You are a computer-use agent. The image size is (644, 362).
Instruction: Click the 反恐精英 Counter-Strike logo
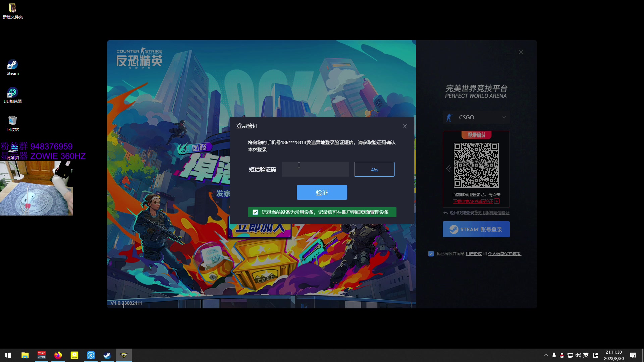139,58
